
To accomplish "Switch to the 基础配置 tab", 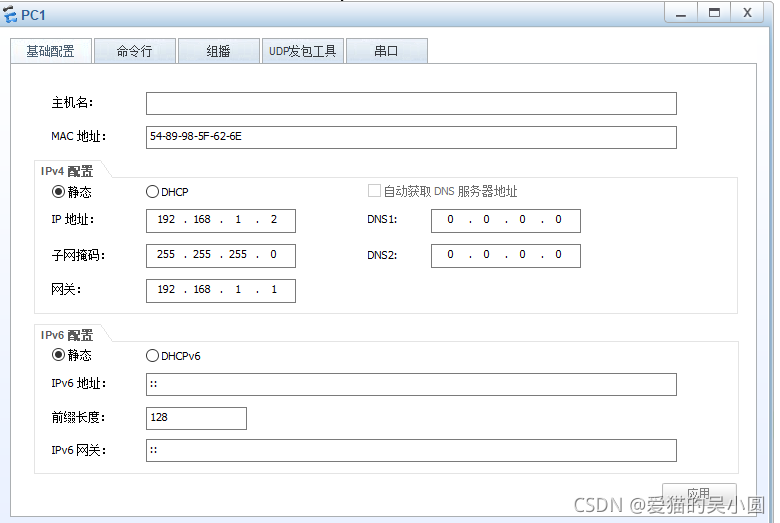I will point(51,51).
